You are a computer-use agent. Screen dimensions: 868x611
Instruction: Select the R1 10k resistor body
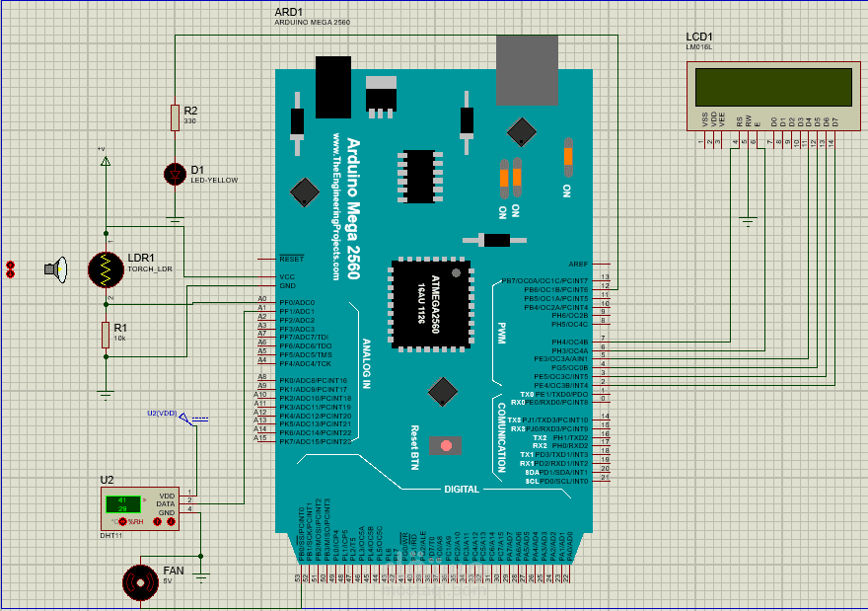point(106,336)
